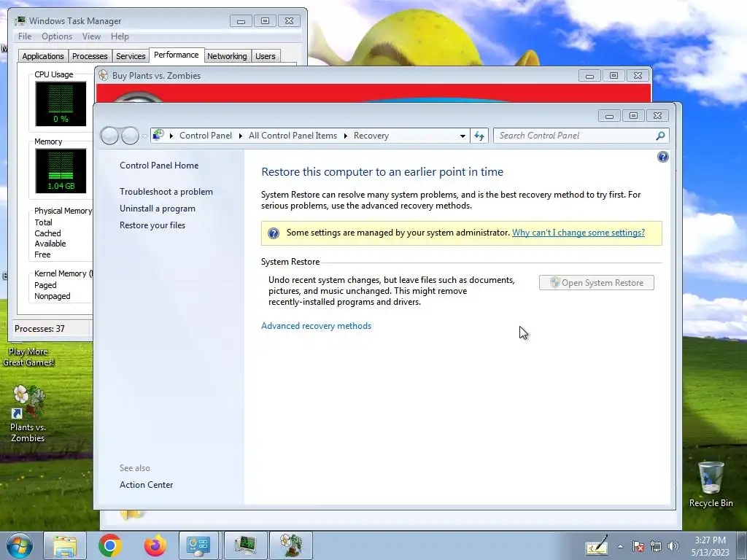
Task: Open Restore your files link
Action: coord(152,225)
